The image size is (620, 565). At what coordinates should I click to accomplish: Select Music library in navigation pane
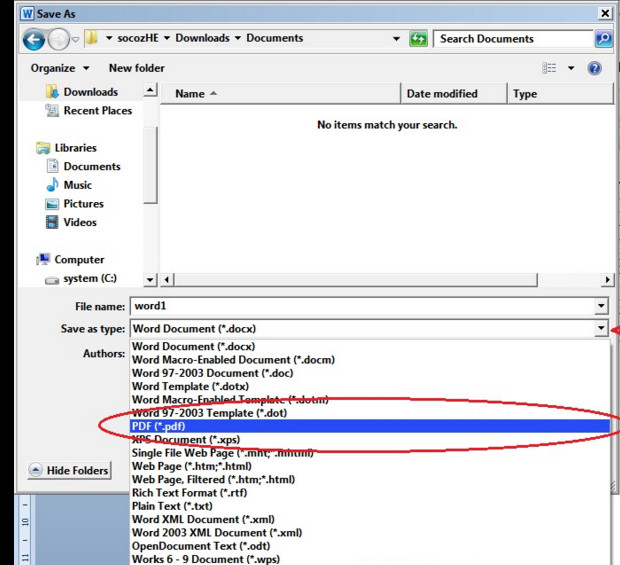(x=69, y=185)
